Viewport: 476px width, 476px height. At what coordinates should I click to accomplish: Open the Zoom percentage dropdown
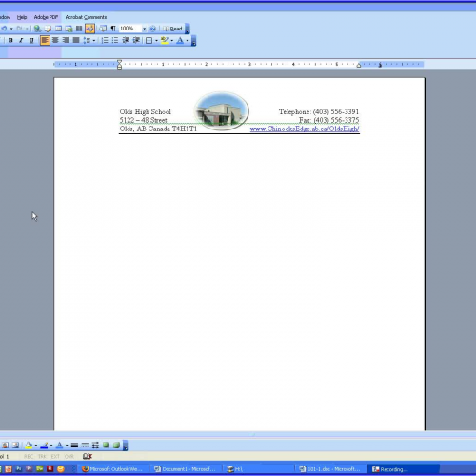144,29
